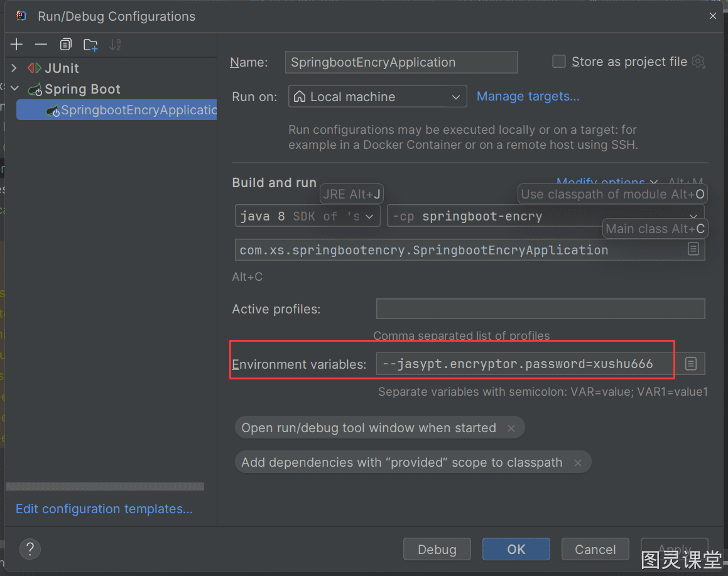The image size is (728, 576).
Task: Select the JUnit category
Action: [x=62, y=68]
